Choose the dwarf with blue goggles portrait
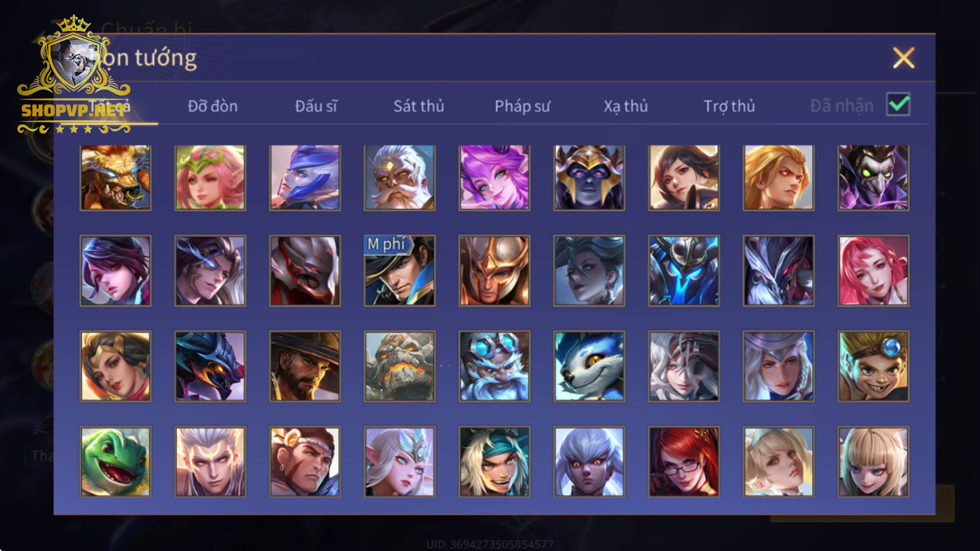The height and width of the screenshot is (551, 980). click(495, 366)
